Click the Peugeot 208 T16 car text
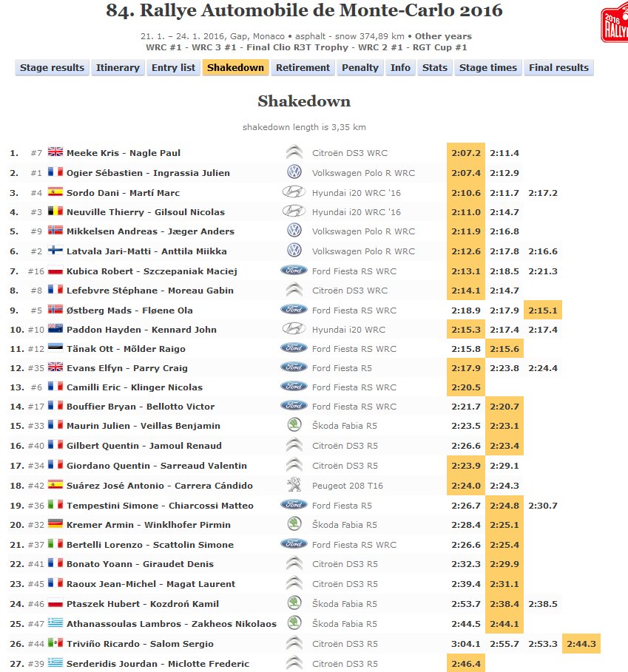 click(x=348, y=486)
